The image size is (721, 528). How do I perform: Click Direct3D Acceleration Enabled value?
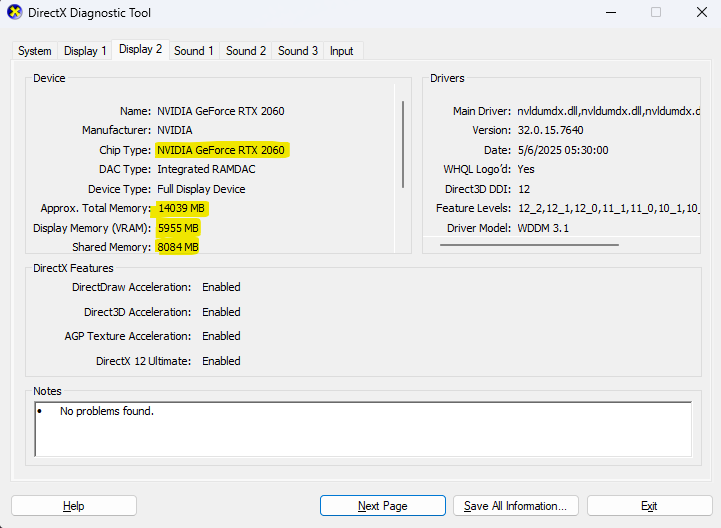221,312
